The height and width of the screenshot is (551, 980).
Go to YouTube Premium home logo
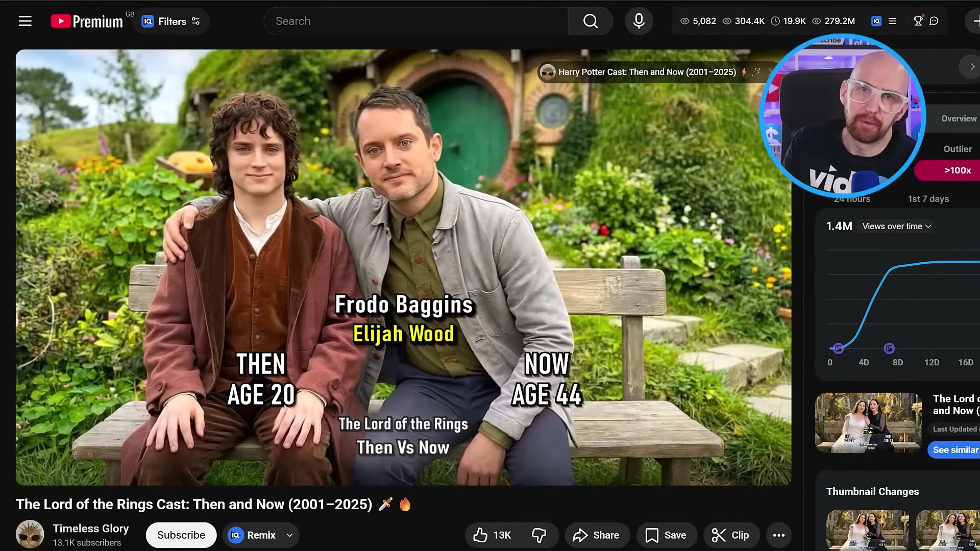pos(87,21)
